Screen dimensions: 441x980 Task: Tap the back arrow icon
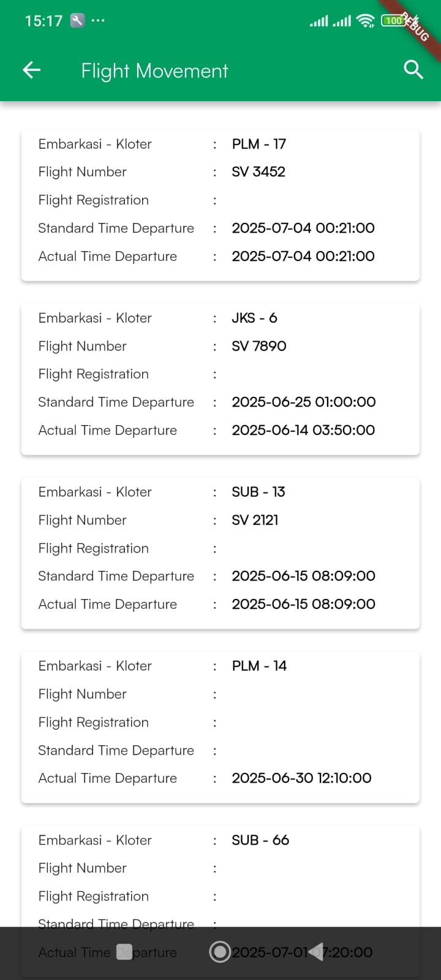(x=32, y=70)
